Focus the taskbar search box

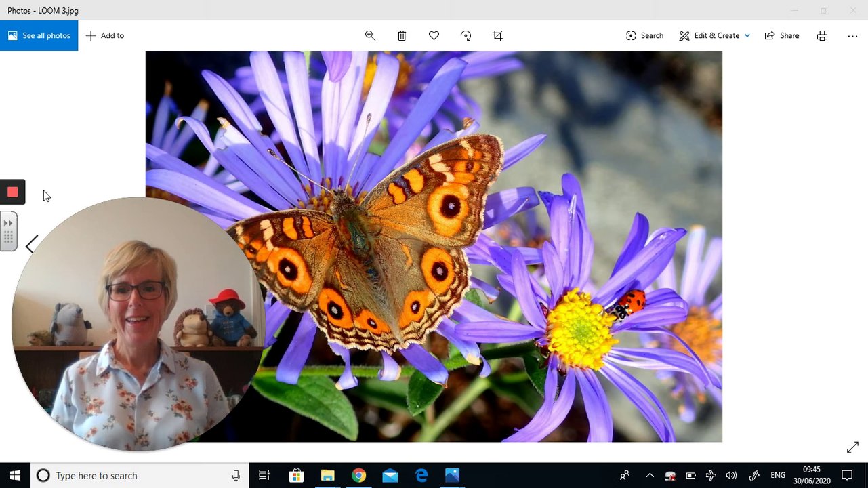(140, 475)
